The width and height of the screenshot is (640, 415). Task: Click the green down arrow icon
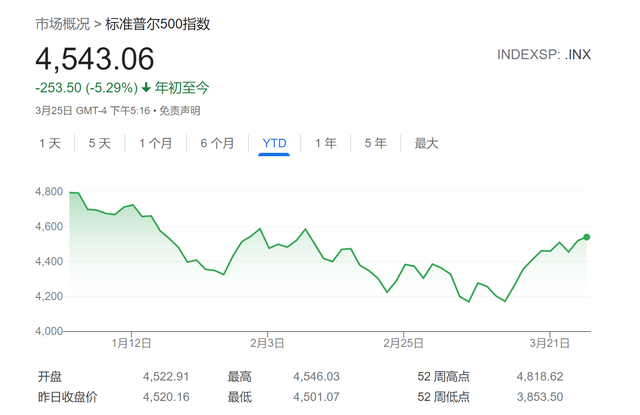click(146, 88)
